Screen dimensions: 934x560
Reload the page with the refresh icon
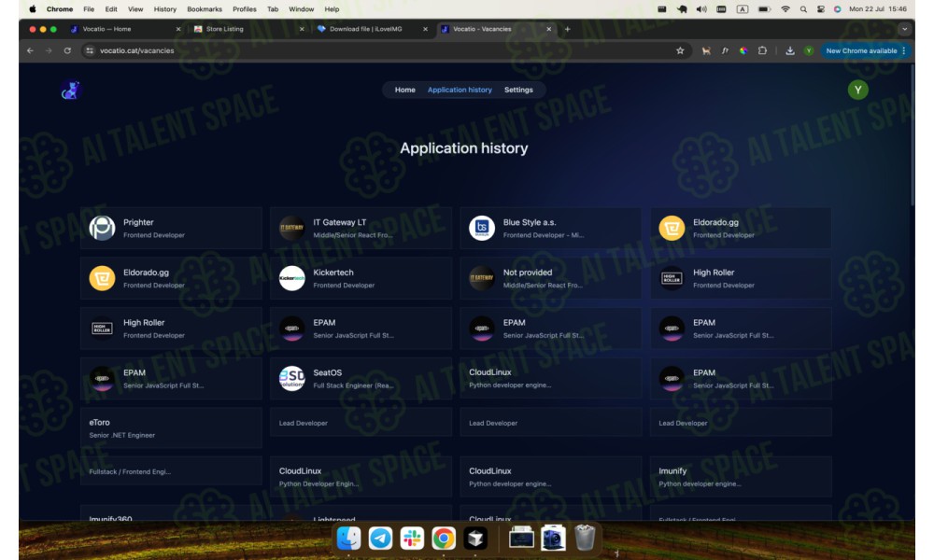(67, 50)
